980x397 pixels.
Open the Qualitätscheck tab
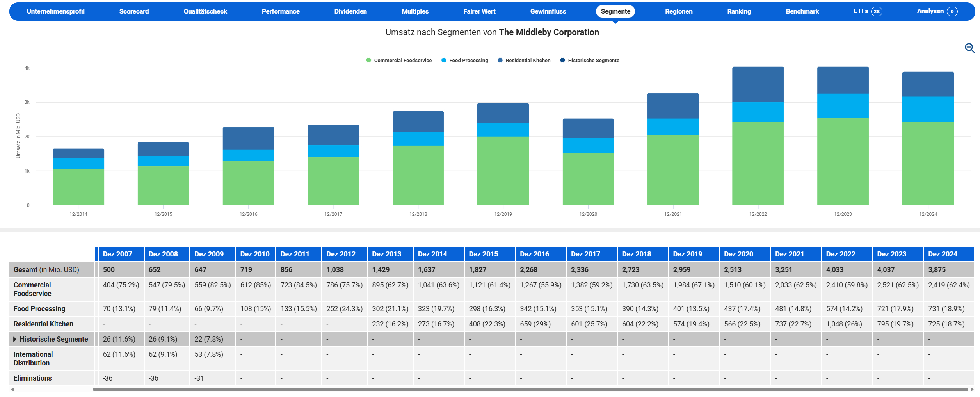pos(205,11)
